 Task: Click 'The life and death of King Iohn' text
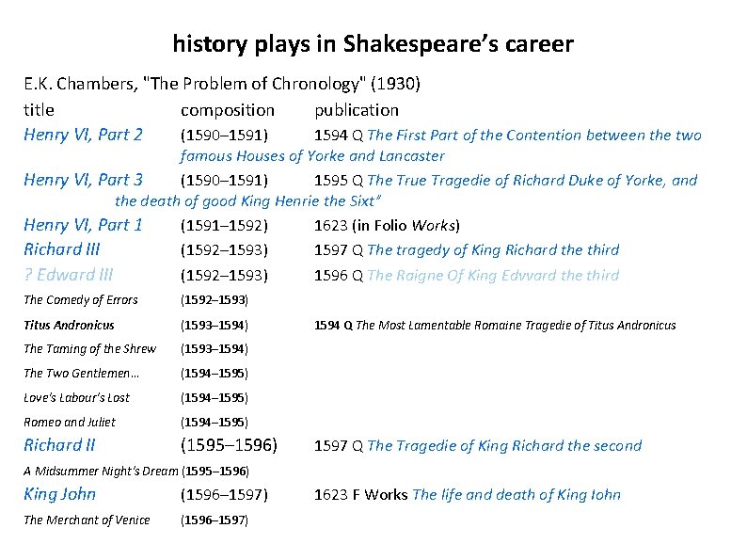[x=517, y=495]
